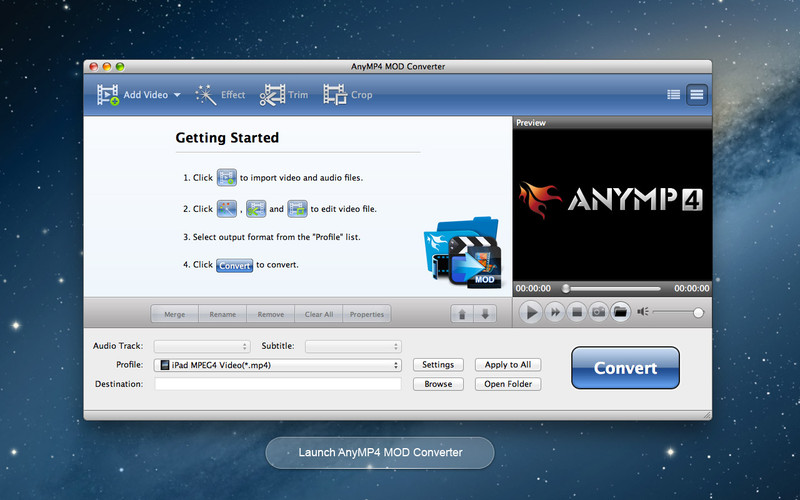Open the Profile format dropdown
Screen dimensions: 800x500
tap(278, 365)
